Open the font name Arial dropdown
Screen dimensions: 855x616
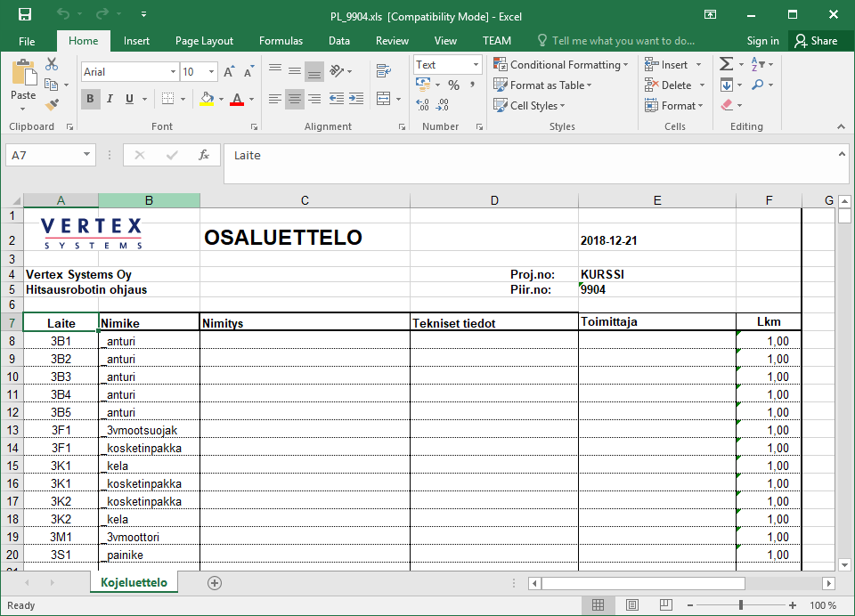click(173, 72)
